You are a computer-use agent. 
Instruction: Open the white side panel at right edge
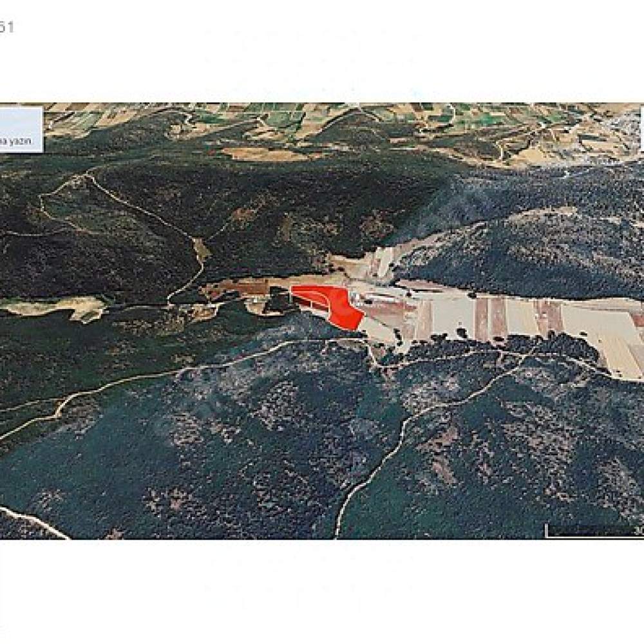[642, 129]
